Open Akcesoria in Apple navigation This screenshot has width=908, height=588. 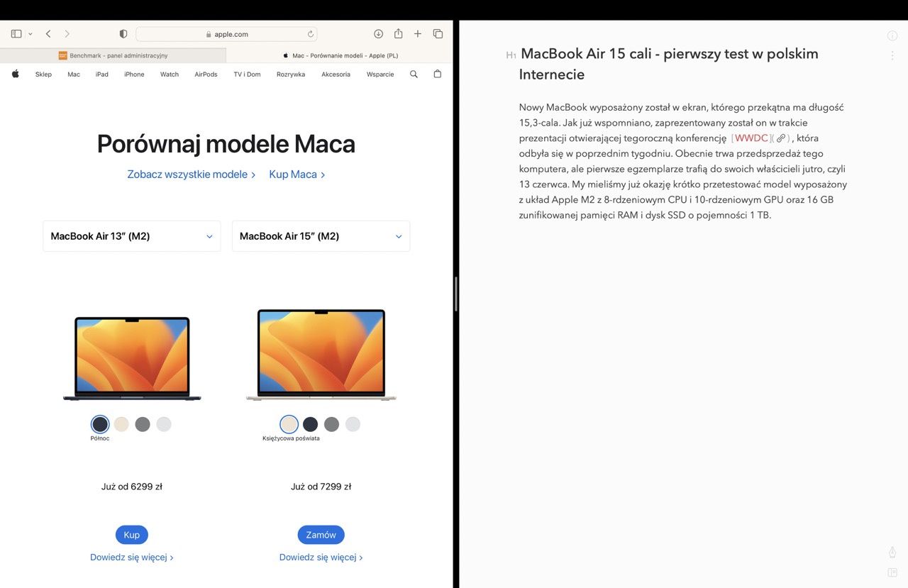[x=336, y=74]
